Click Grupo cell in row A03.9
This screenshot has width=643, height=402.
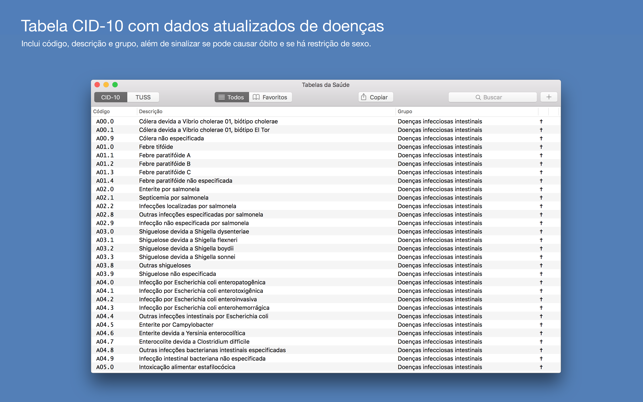point(440,274)
